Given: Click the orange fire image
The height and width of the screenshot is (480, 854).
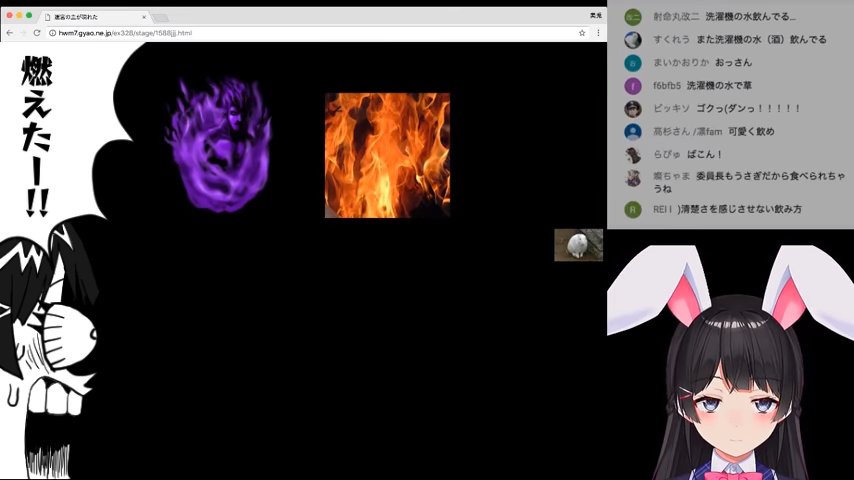Looking at the screenshot, I should click(x=387, y=155).
